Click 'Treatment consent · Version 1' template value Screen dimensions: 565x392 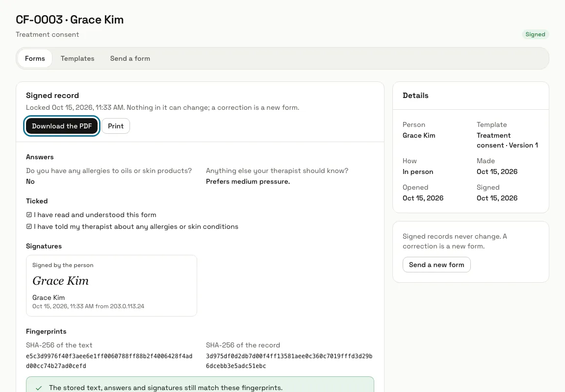pos(507,141)
